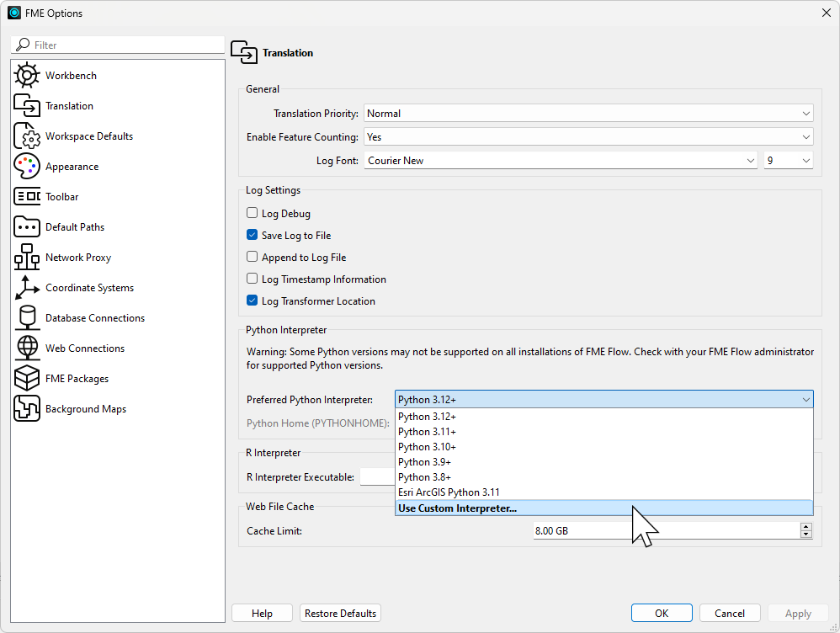Select the Workspace Defaults category label
The image size is (840, 633).
tap(89, 136)
